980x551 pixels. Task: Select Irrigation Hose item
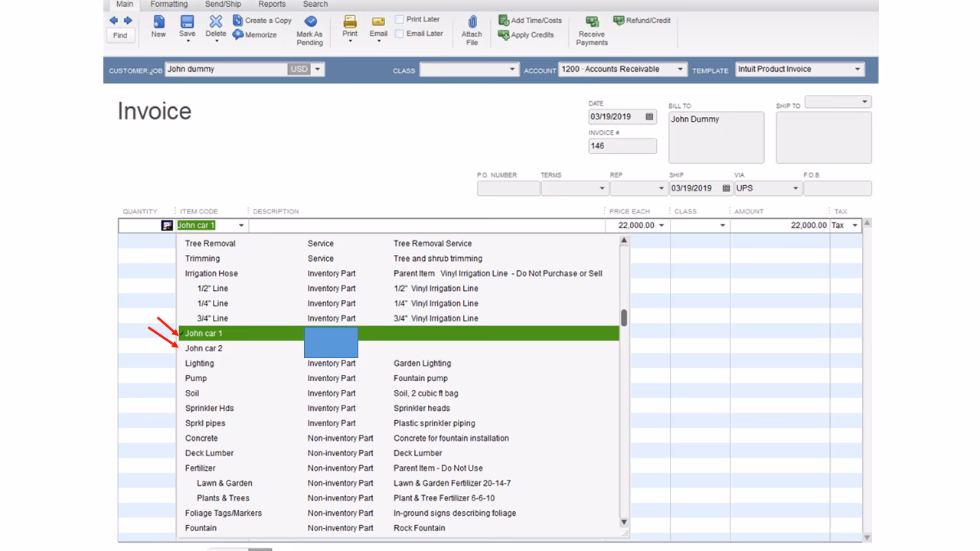point(398,273)
